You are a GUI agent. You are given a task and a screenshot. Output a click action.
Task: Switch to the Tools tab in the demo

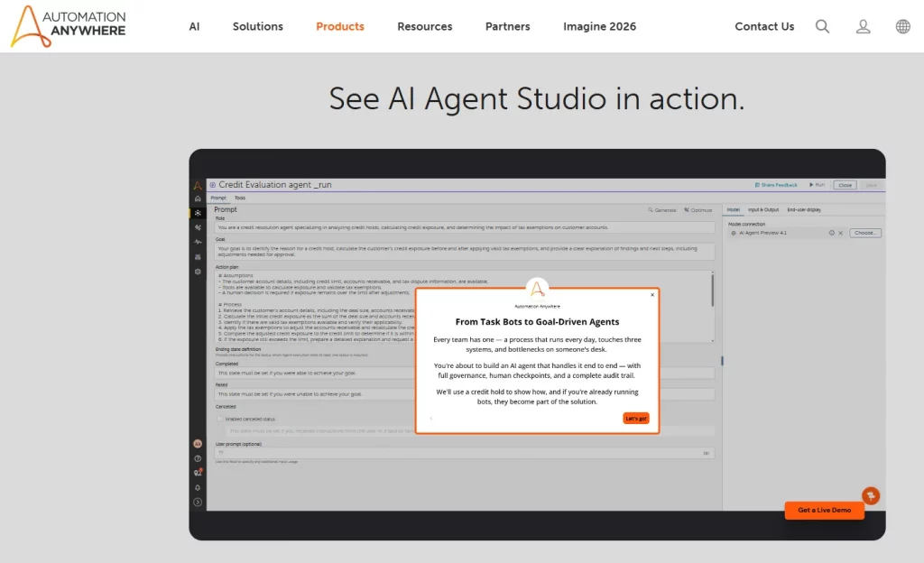coord(240,198)
